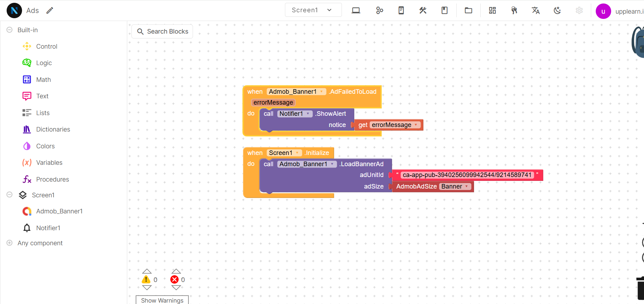Go to next error with down arrow
Image resolution: width=644 pixels, height=304 pixels.
click(176, 288)
